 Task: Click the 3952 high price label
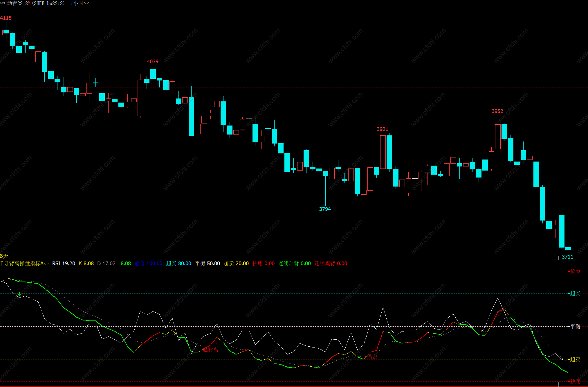pos(497,111)
